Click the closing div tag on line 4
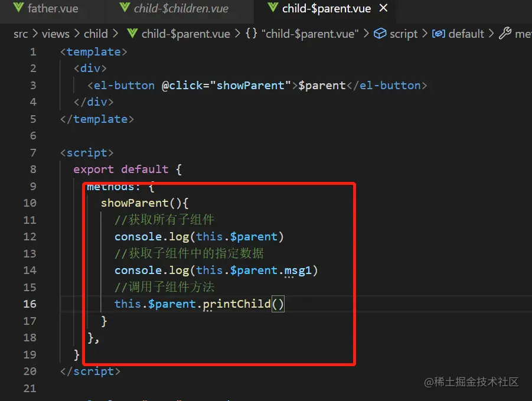This screenshot has width=532, height=401. [94, 102]
